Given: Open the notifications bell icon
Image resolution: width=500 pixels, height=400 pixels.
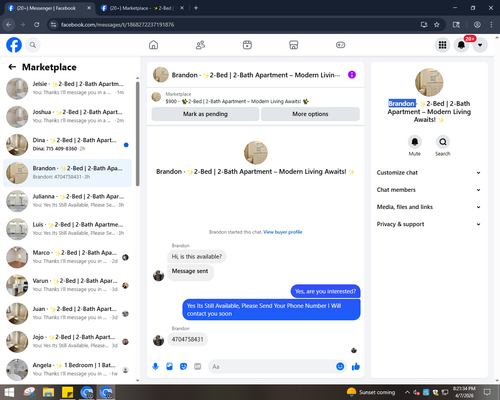Looking at the screenshot, I should click(461, 45).
